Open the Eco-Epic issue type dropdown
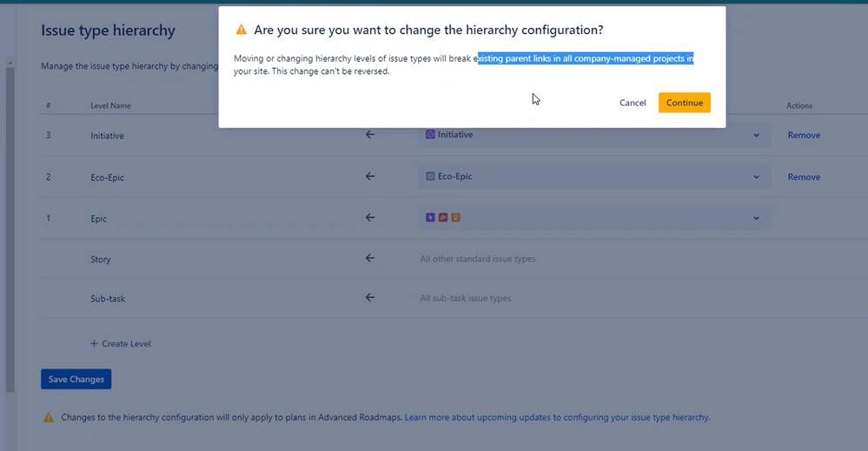Viewport: 868px width, 451px height. pyautogui.click(x=594, y=176)
